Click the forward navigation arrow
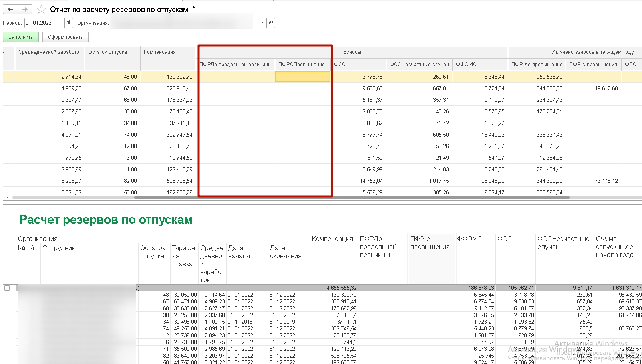This screenshot has width=642, height=364. pos(25,9)
